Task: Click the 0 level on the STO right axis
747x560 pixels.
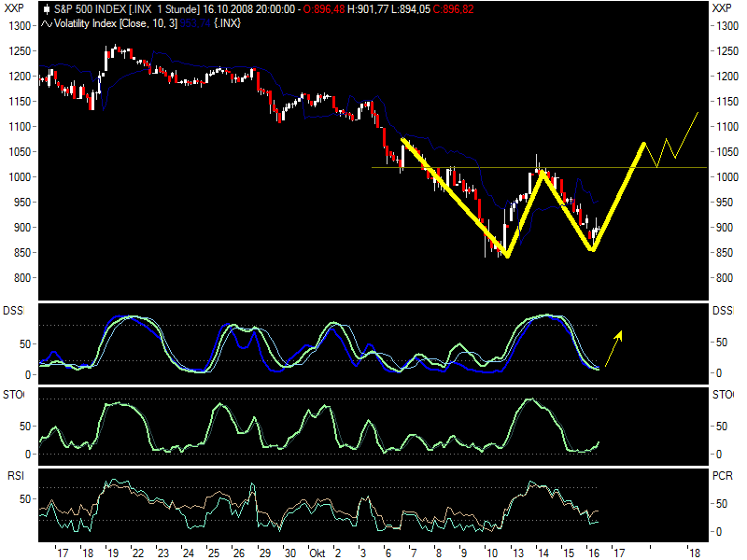Action: click(x=719, y=455)
